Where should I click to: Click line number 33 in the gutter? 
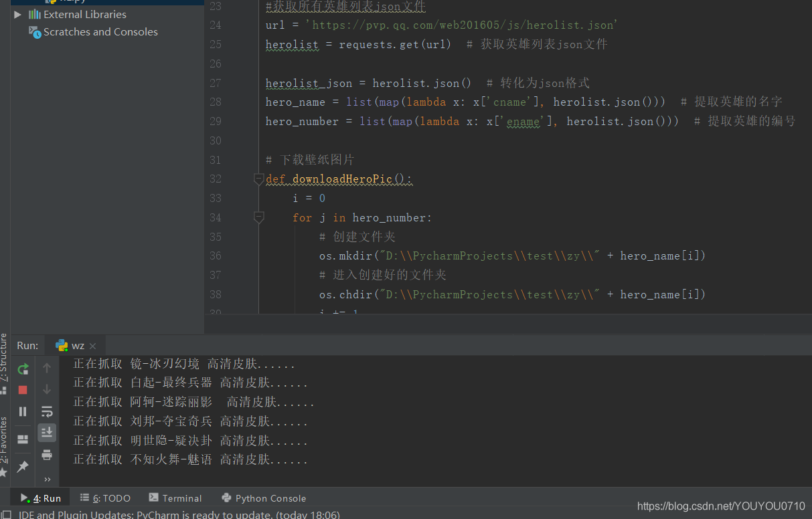(x=215, y=198)
